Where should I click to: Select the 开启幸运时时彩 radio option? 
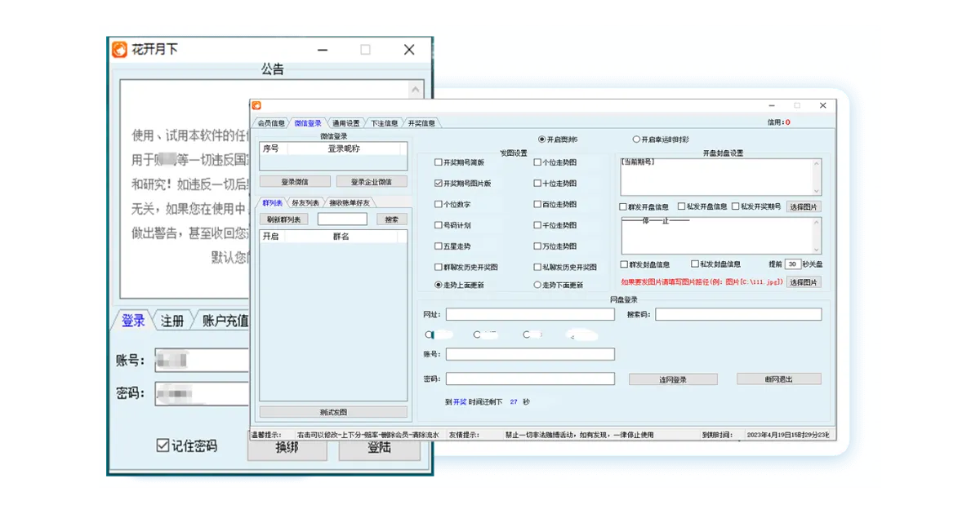[637, 140]
